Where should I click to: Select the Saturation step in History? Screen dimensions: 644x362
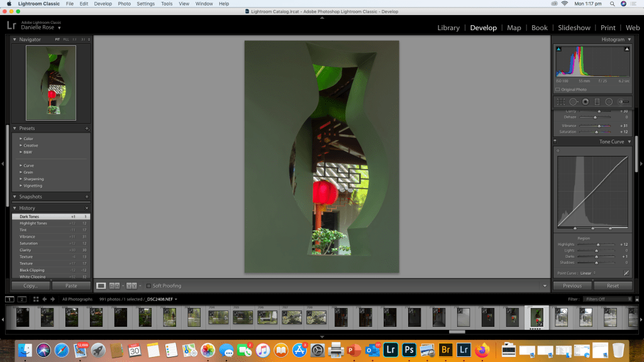tap(29, 243)
